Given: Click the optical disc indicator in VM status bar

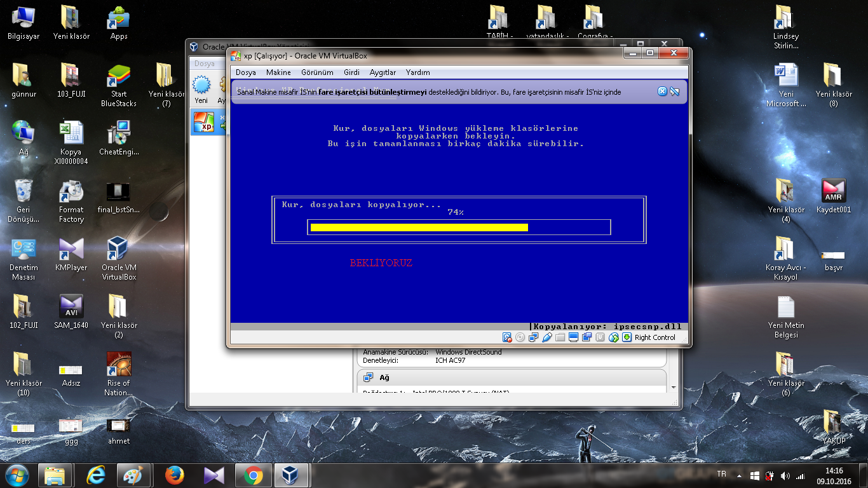Looking at the screenshot, I should [x=520, y=337].
